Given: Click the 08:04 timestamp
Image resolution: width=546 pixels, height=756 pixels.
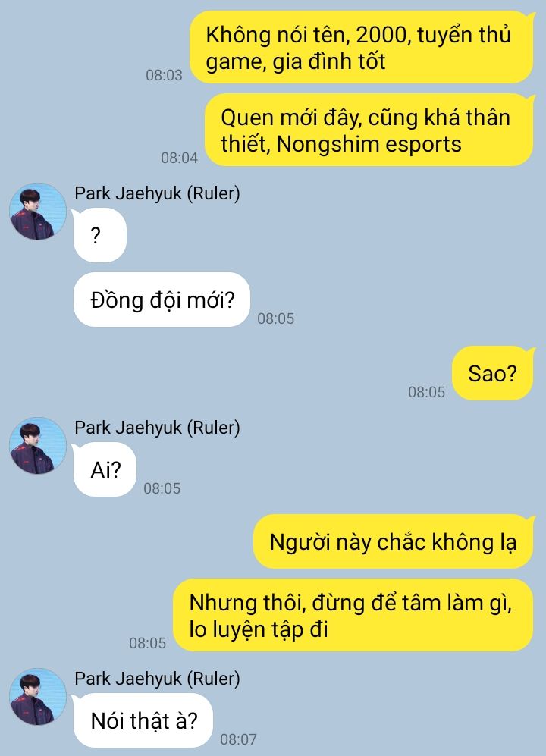Looking at the screenshot, I should [x=180, y=158].
